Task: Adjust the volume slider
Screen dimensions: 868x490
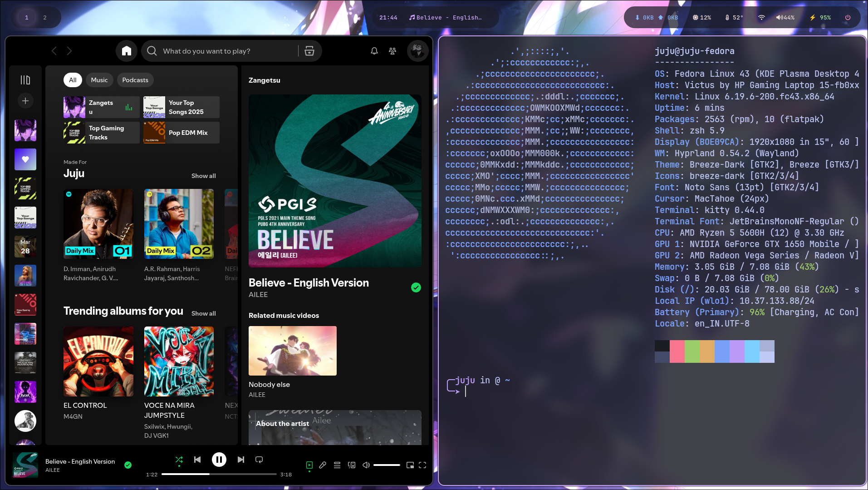Action: click(x=387, y=465)
